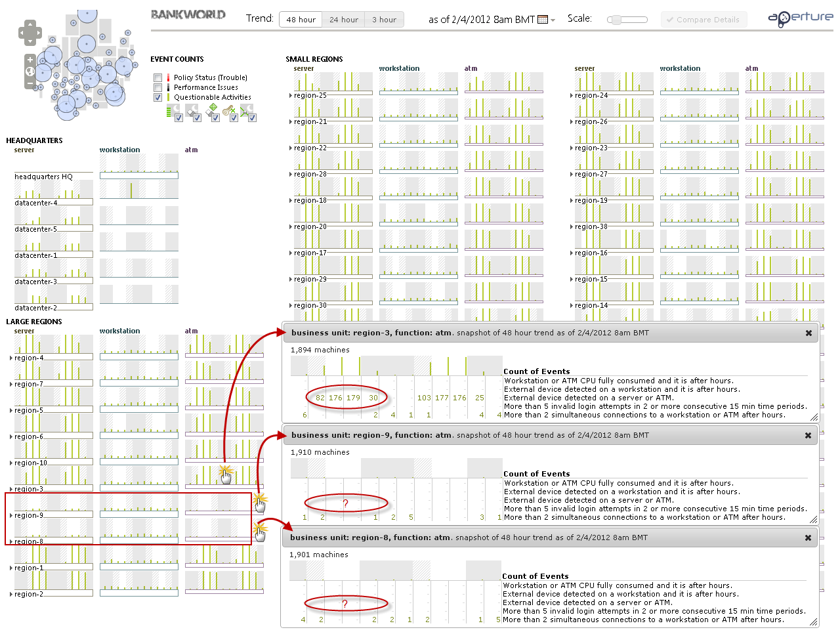840x632 pixels.
Task: Uncheck the checkbox beside the green bars icon
Action: [178, 118]
